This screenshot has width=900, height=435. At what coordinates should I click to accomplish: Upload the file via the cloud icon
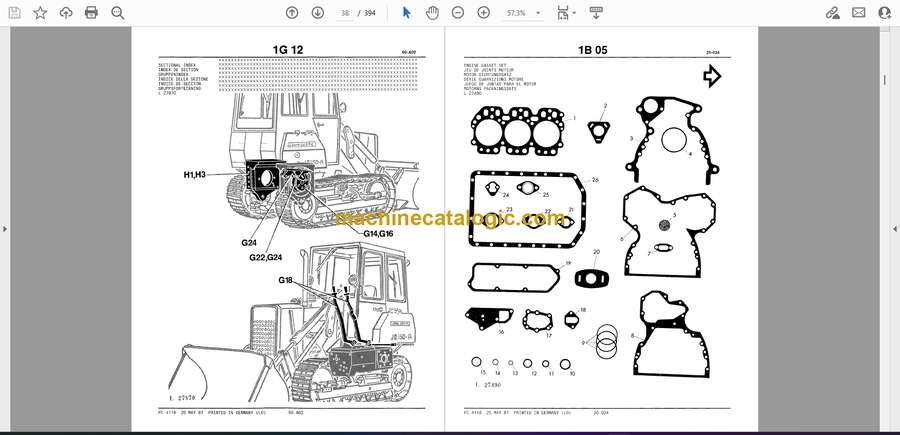(66, 13)
